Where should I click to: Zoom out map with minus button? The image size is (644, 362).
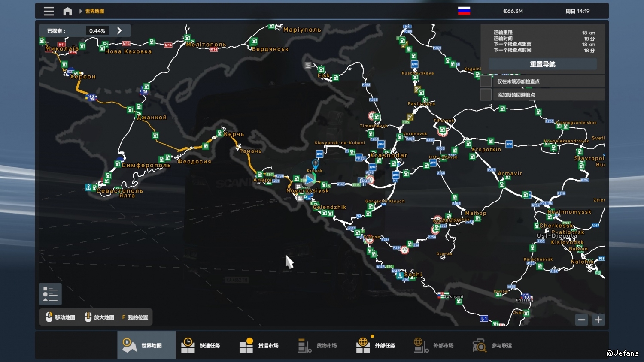(581, 320)
